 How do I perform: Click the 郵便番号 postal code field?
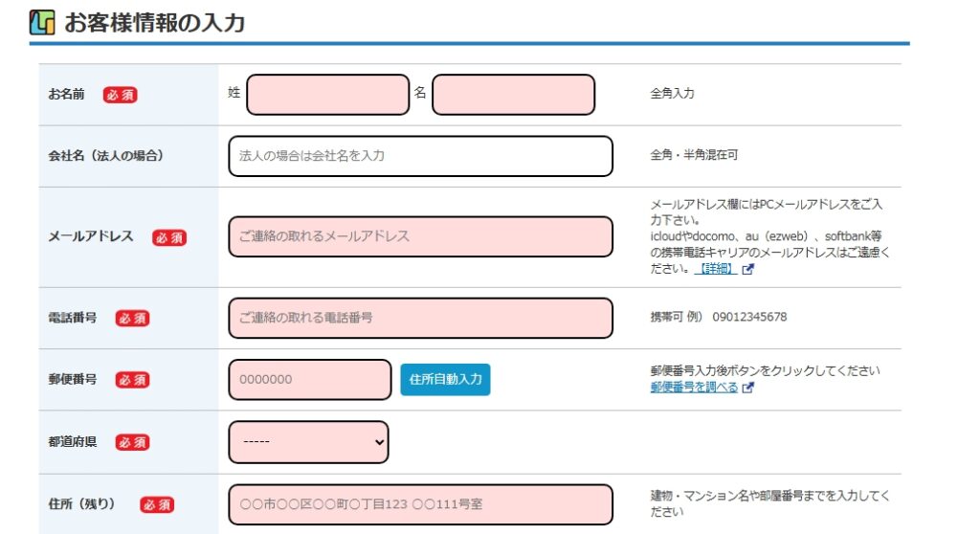[x=309, y=380]
